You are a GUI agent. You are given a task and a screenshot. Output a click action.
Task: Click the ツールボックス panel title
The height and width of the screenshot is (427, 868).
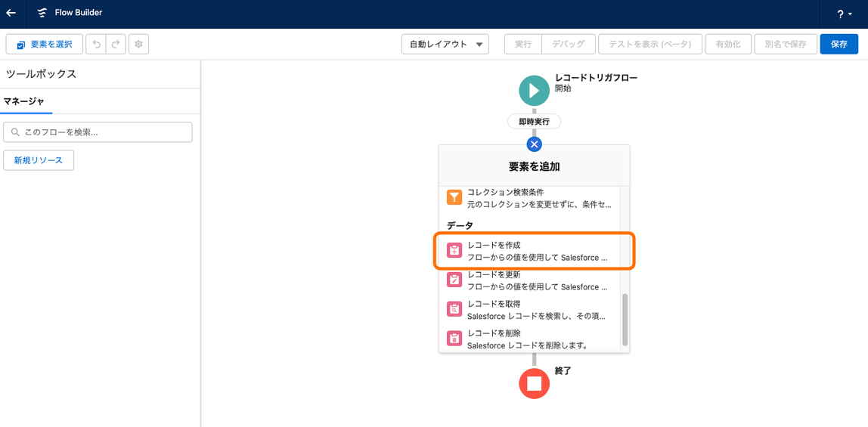click(41, 74)
